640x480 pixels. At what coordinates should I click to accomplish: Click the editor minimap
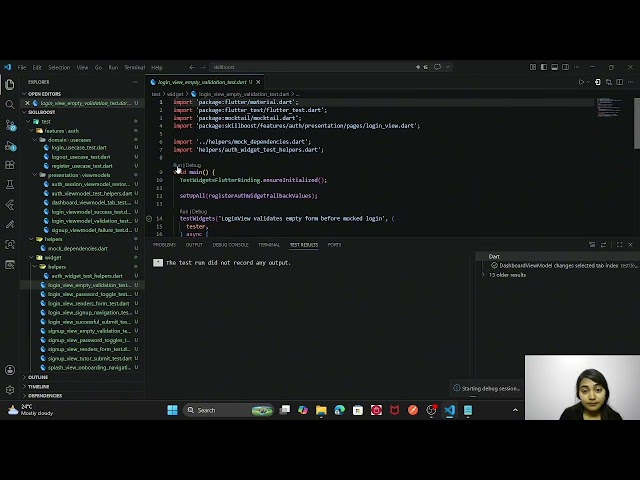tap(609, 107)
